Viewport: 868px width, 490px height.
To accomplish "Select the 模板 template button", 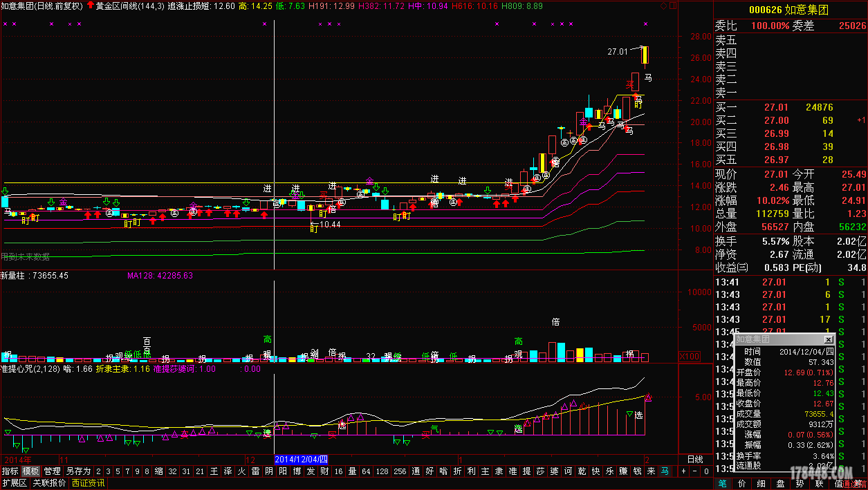I will [30, 471].
